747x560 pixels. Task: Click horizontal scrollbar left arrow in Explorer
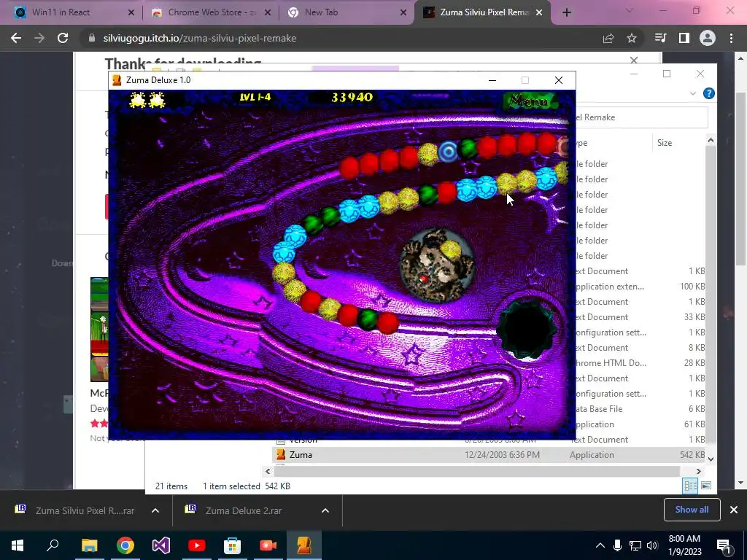tap(268, 472)
